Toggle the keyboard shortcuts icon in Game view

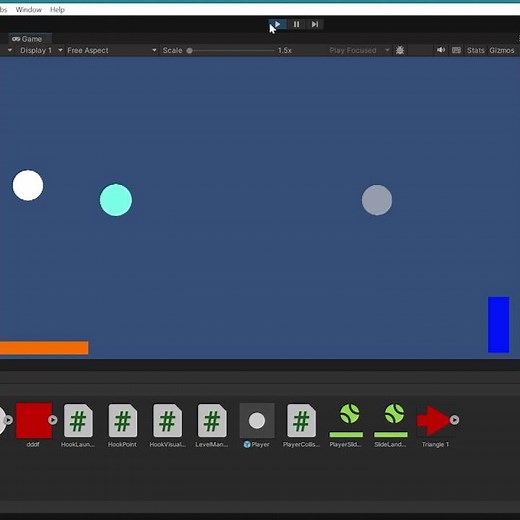pyautogui.click(x=456, y=50)
